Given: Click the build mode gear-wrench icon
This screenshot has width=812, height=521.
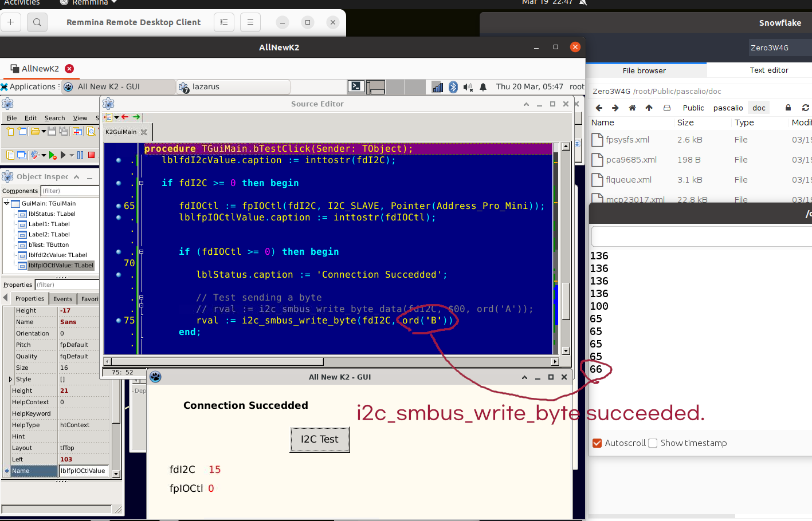Looking at the screenshot, I should [36, 155].
